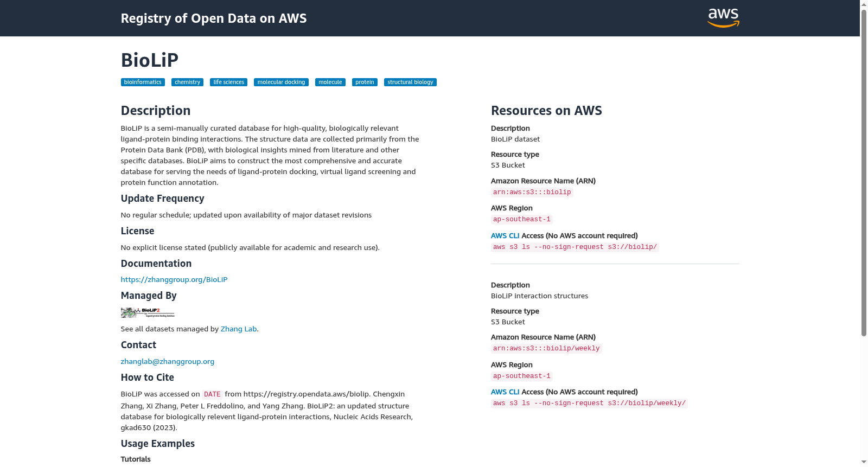Open the zhanggroup.org/BioLiP documentation link
This screenshot has width=868, height=467.
point(174,279)
